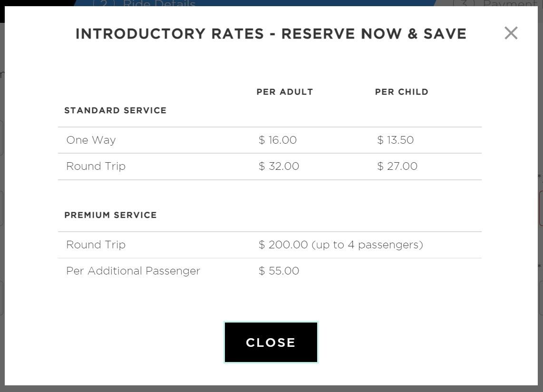Select Round Trip under Premium Service
Image resolution: width=543 pixels, height=392 pixels.
point(96,245)
